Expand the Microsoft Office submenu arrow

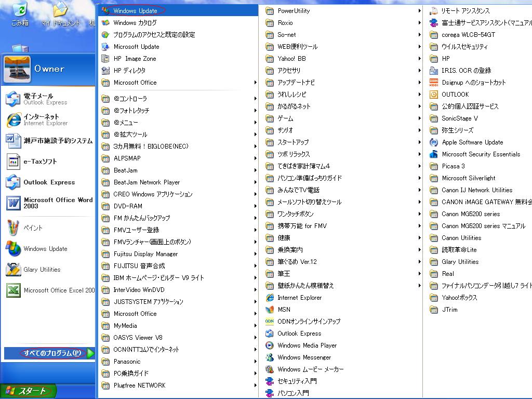[x=256, y=83]
